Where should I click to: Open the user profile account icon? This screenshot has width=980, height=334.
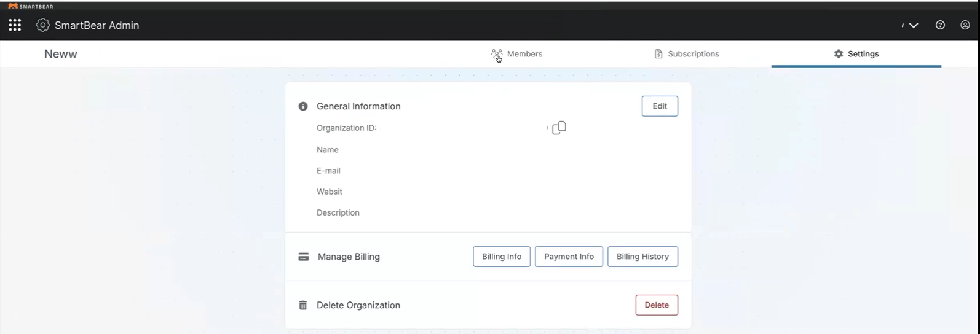coord(965,25)
